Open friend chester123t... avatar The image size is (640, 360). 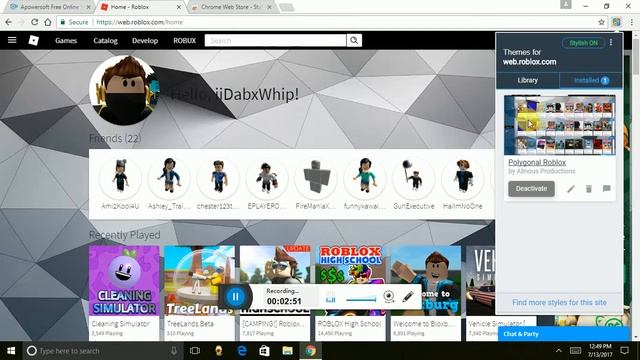(218, 178)
